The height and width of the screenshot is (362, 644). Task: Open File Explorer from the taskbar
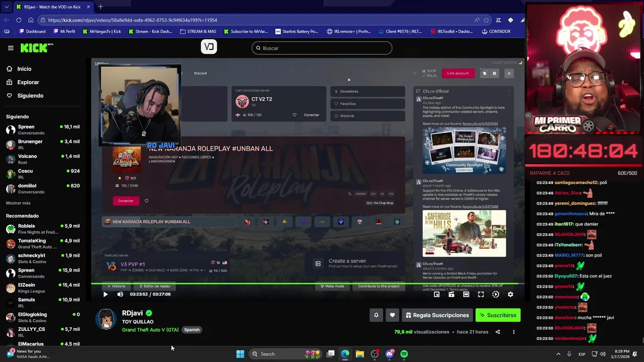point(360,354)
